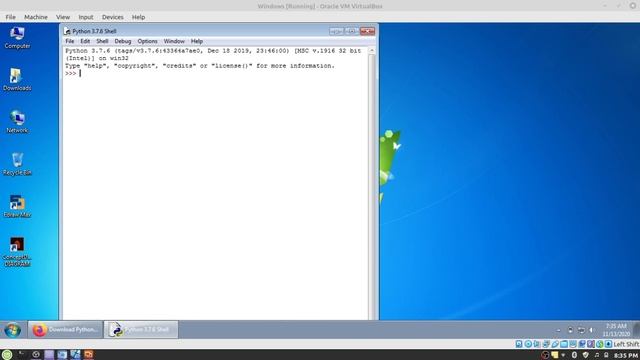This screenshot has width=640, height=360.
Task: Click the Show Desktop strip beside Windows clock
Action: [636, 330]
